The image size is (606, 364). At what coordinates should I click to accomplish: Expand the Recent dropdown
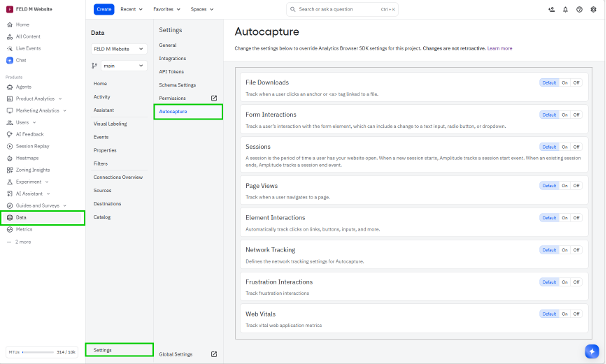coord(131,9)
